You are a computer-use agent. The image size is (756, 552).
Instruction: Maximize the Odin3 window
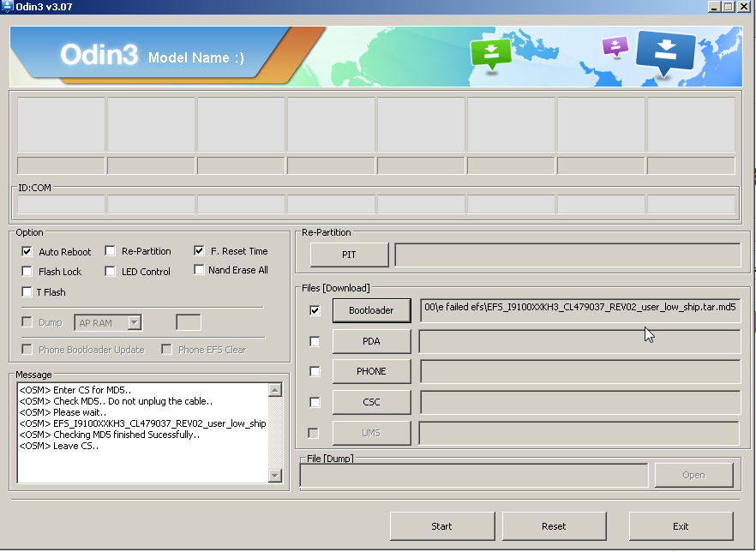(729, 6)
